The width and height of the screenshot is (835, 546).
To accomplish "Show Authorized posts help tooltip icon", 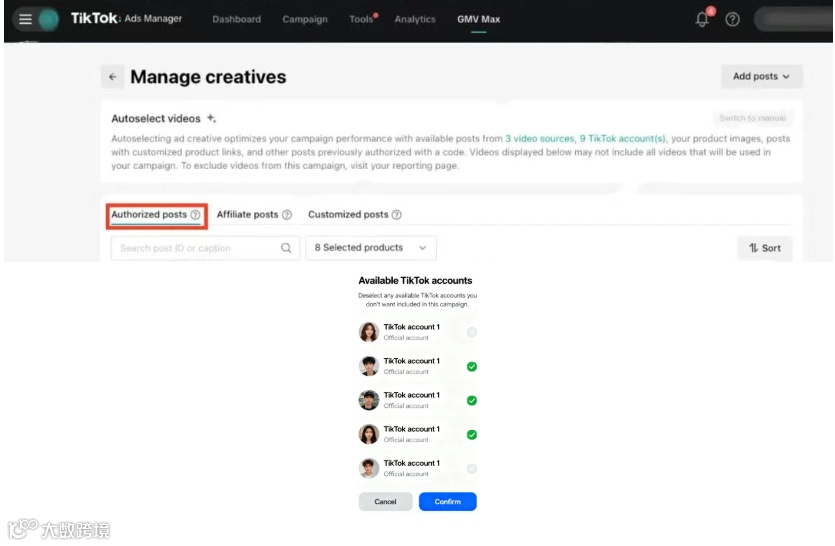I will pyautogui.click(x=195, y=214).
